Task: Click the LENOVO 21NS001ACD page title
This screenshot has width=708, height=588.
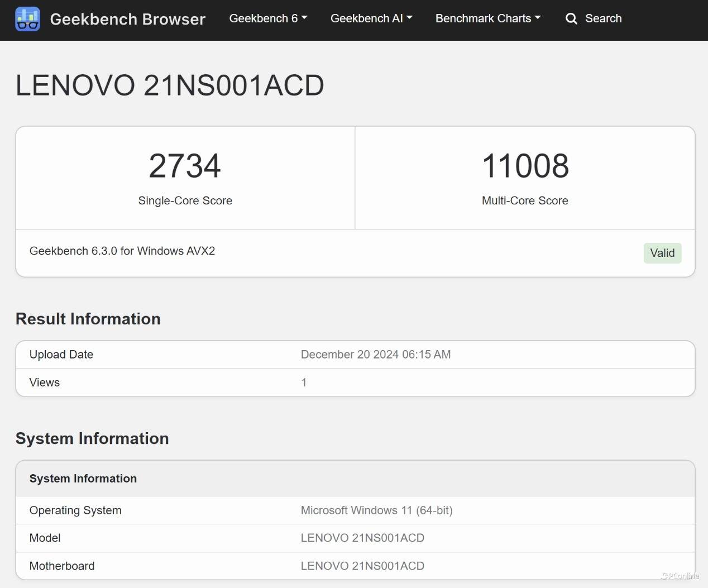Action: coord(170,85)
